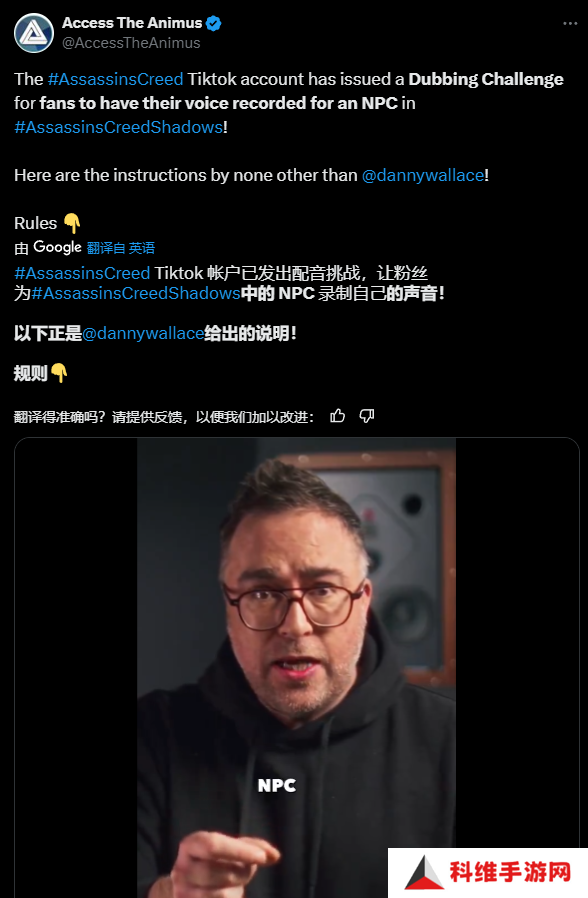Open the #AssassinsCreed hashtag in the English text
This screenshot has height=898, width=588.
coord(115,79)
